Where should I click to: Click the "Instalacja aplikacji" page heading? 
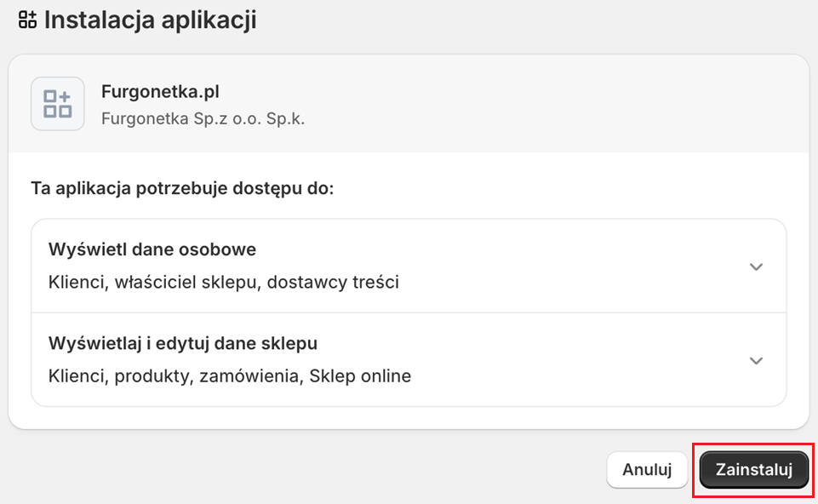[x=150, y=20]
